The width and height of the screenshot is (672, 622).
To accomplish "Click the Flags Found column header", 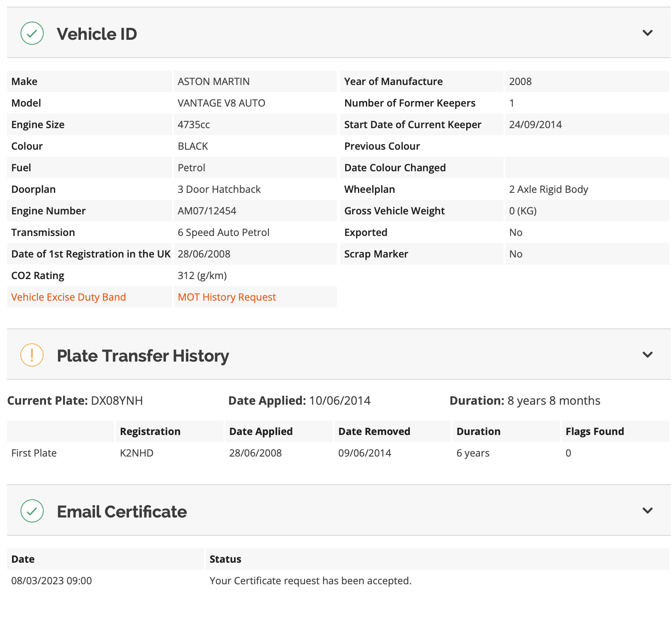I will (x=595, y=431).
